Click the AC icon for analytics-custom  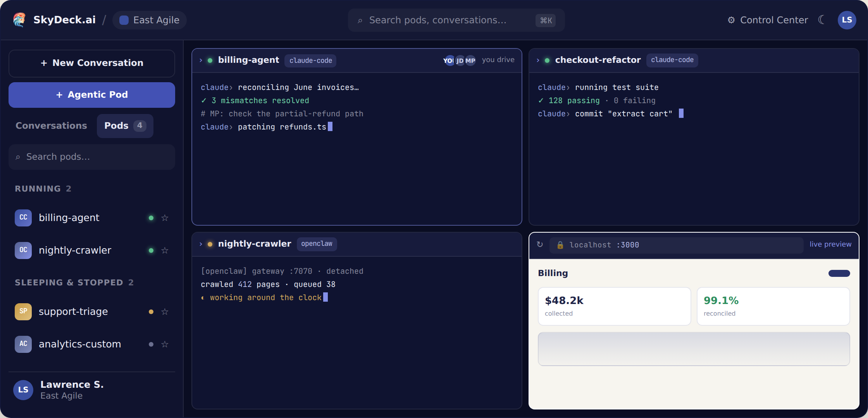click(23, 344)
